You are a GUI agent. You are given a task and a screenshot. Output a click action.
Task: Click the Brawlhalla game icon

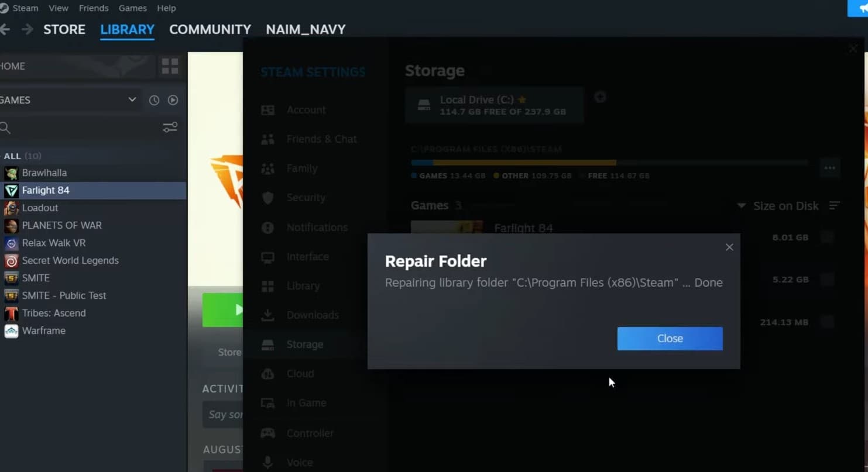tap(11, 173)
